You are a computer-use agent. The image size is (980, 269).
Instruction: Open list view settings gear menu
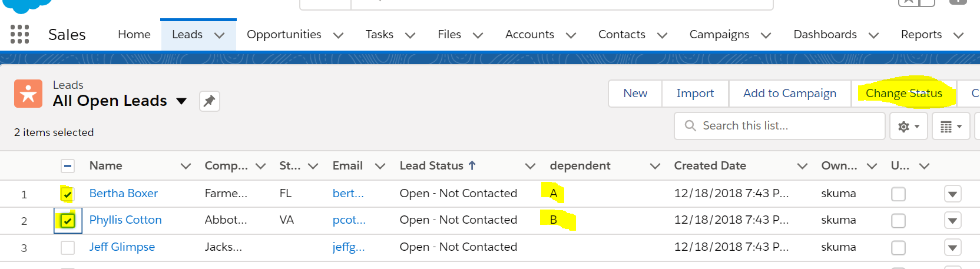click(x=909, y=126)
